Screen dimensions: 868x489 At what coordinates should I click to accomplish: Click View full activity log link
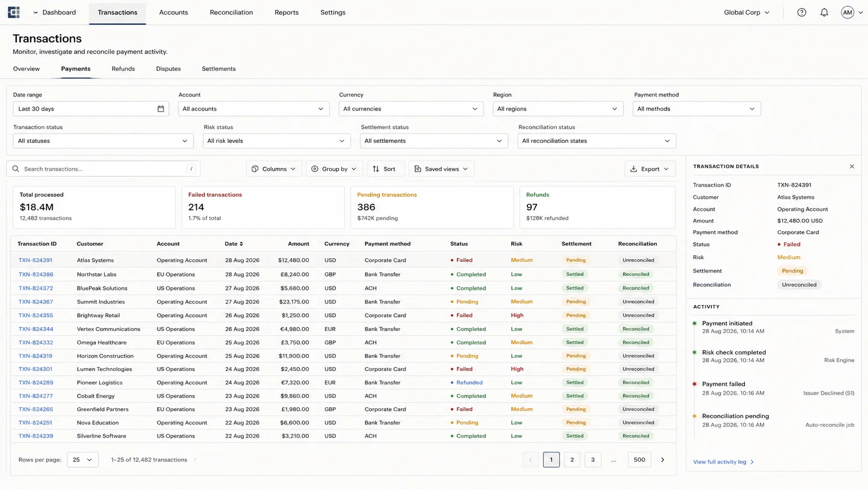723,462
